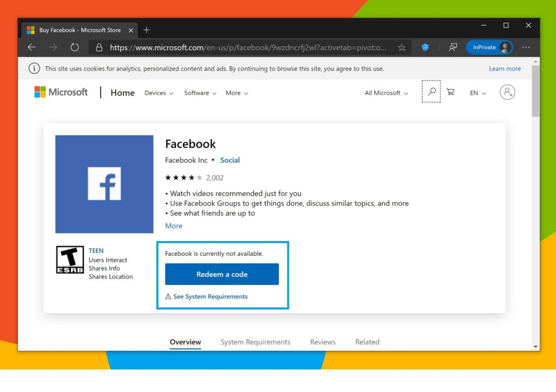The height and width of the screenshot is (392, 556).
Task: Click the Microsoft logo
Action: click(61, 92)
